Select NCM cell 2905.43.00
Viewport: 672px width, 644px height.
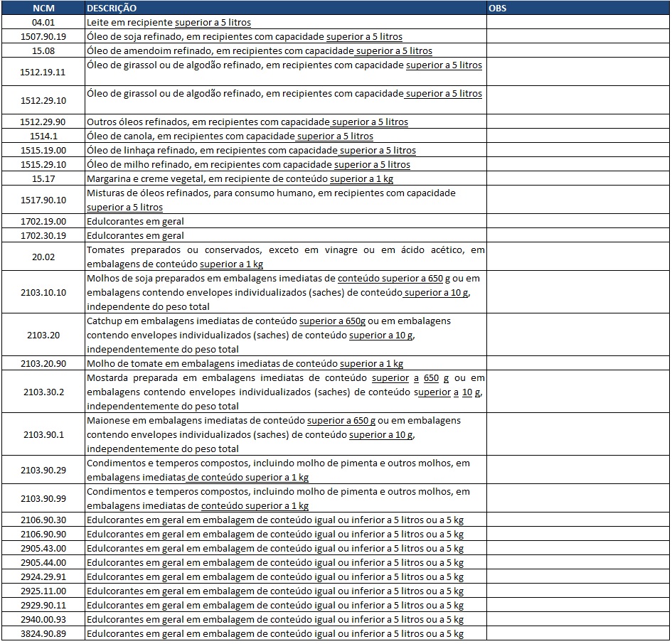43,548
